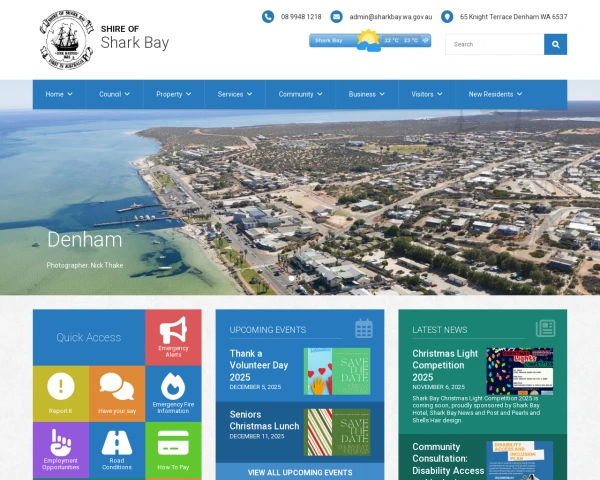Click the Upcoming Events calendar icon
Image resolution: width=600 pixels, height=480 pixels.
[364, 328]
